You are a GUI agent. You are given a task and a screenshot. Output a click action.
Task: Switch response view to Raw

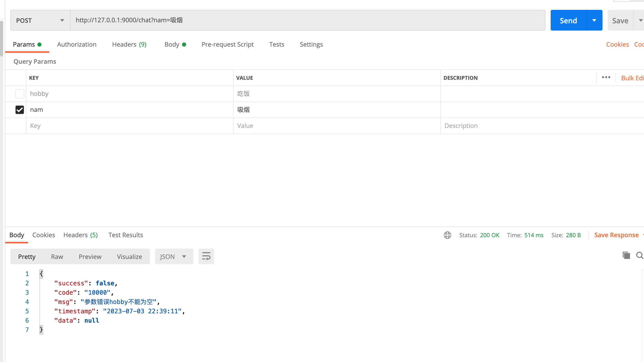point(57,256)
